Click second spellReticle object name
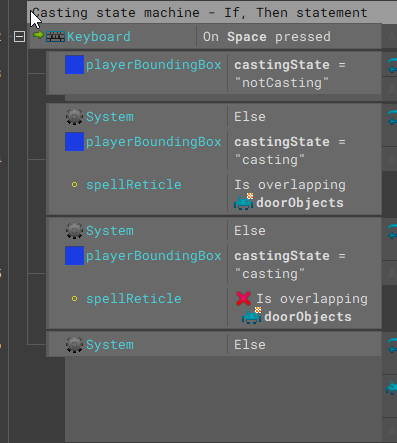Screen dimensions: 397x443 tap(134, 298)
